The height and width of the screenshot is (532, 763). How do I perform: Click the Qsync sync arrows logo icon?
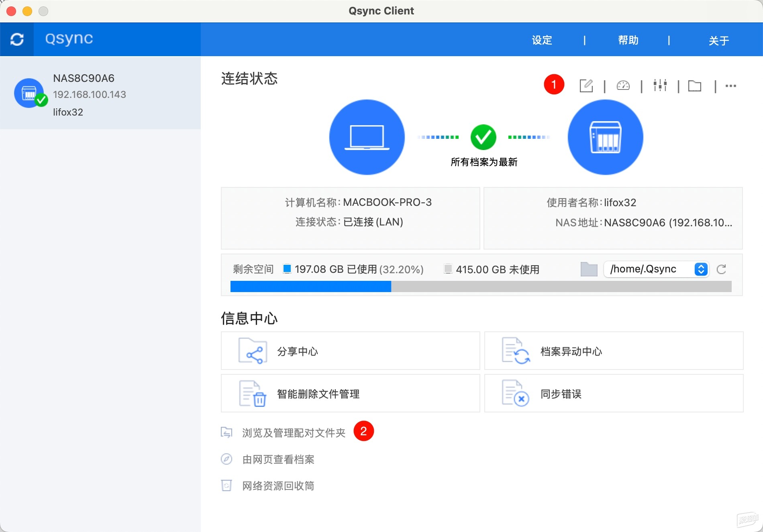pos(17,39)
